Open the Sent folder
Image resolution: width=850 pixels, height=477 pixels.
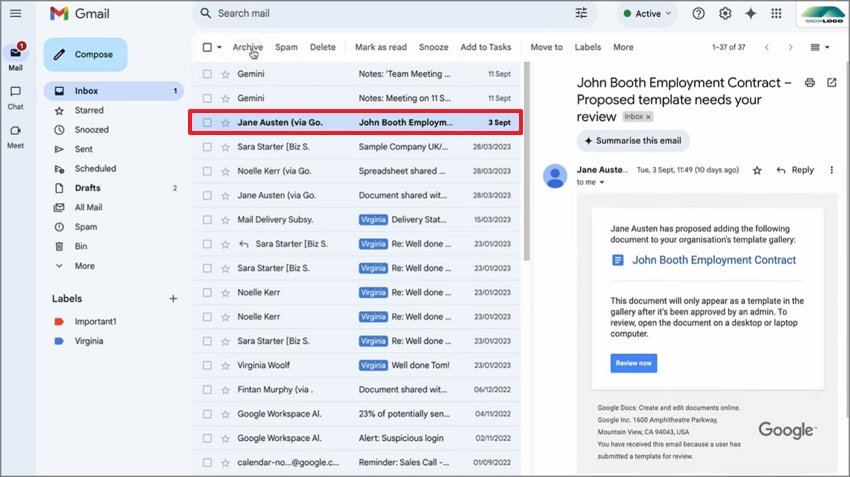(x=84, y=149)
